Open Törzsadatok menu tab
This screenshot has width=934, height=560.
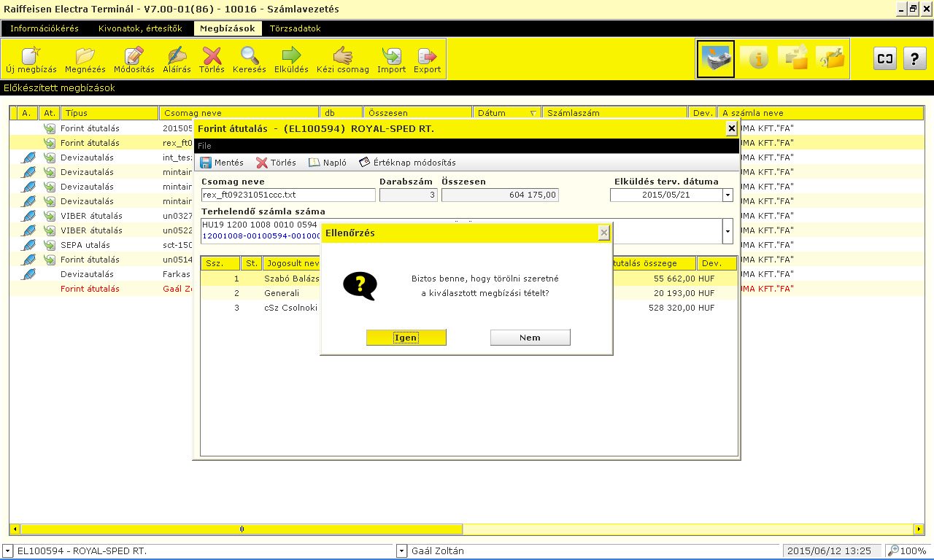(296, 28)
